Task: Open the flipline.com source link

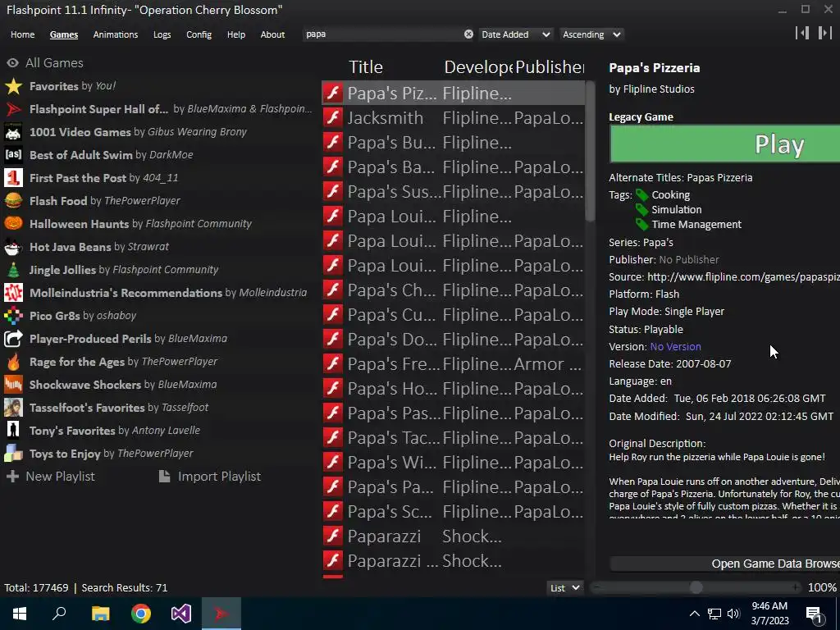Action: (743, 277)
